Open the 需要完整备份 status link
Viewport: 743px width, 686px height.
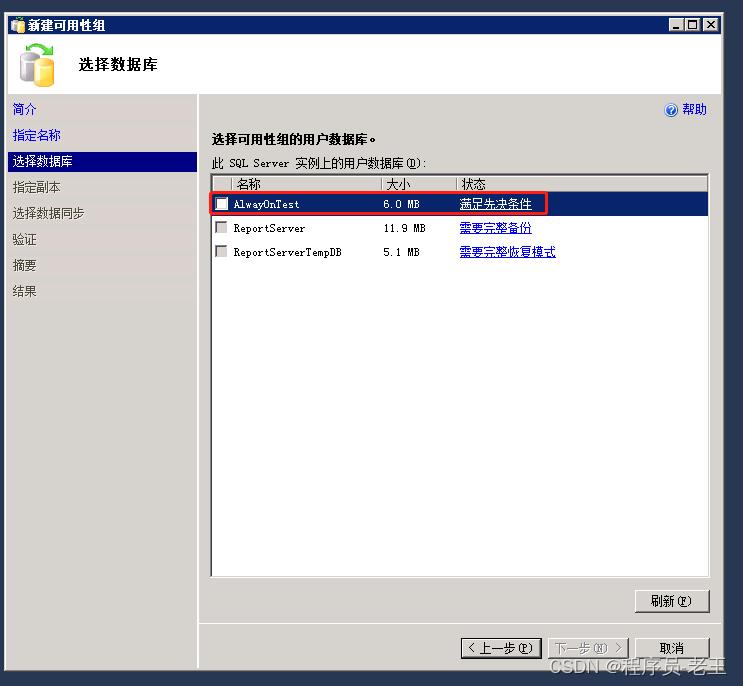pyautogui.click(x=495, y=228)
